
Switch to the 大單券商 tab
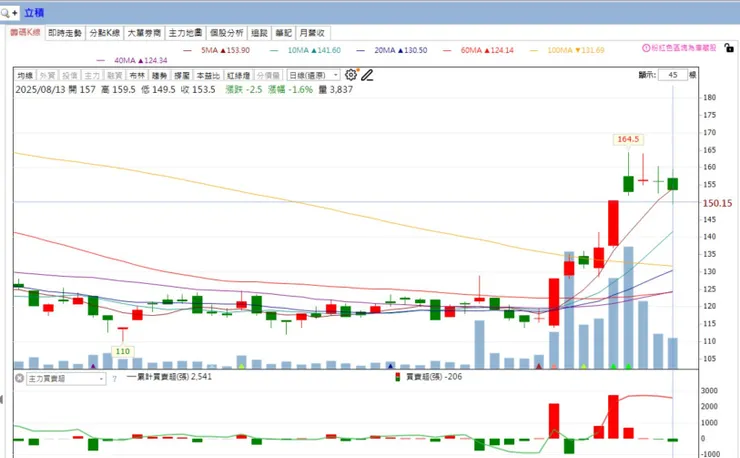coord(144,33)
